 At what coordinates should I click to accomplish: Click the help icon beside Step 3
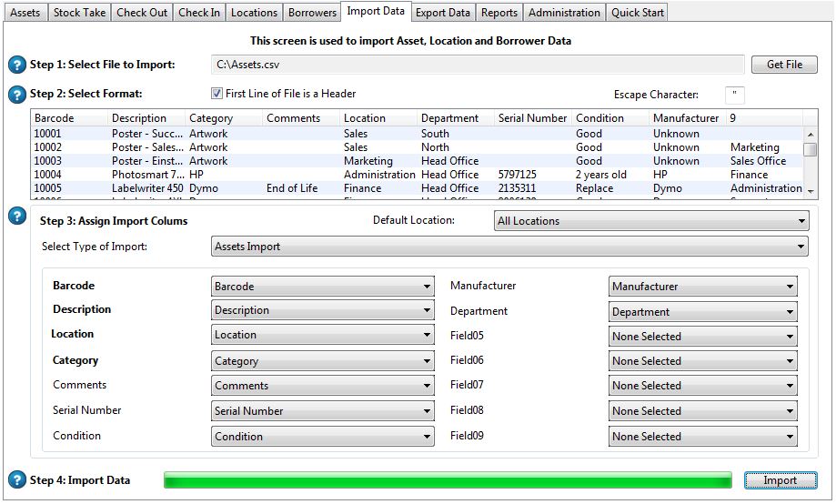point(16,216)
